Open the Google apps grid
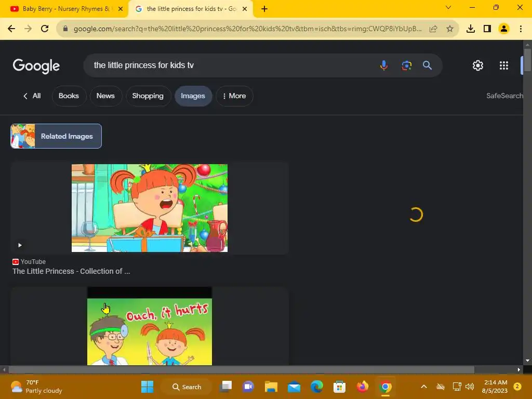 click(504, 65)
